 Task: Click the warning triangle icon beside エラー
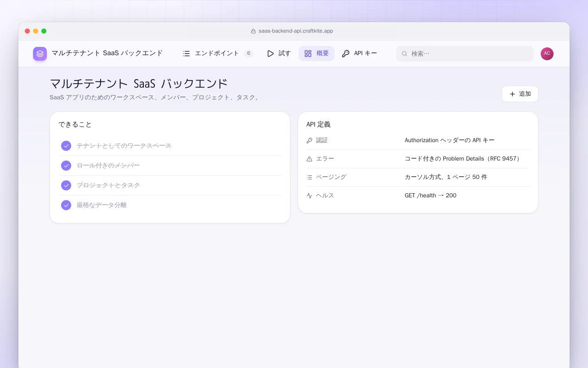pyautogui.click(x=309, y=159)
